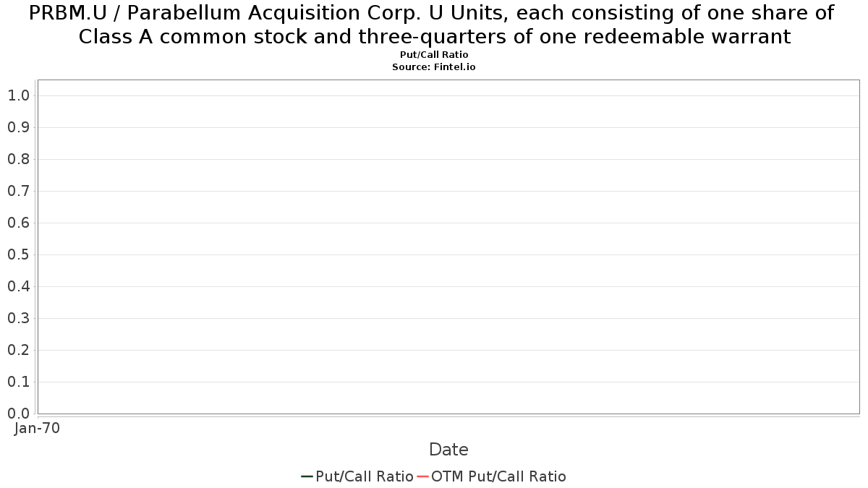Click the 0.2 y-axis tick label
Viewport: 868px width, 488px height.
coord(18,350)
